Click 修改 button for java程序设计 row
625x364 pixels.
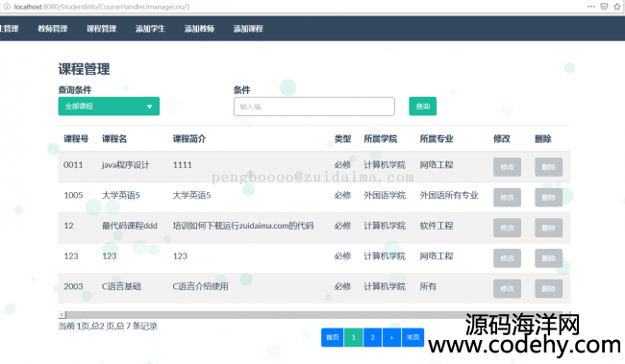click(x=507, y=167)
